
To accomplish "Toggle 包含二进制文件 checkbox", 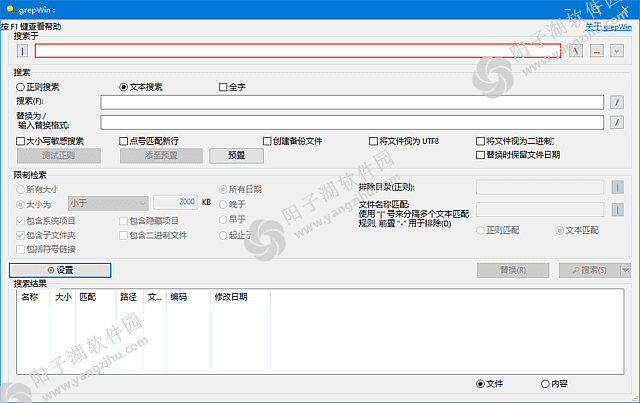I will point(153,235).
